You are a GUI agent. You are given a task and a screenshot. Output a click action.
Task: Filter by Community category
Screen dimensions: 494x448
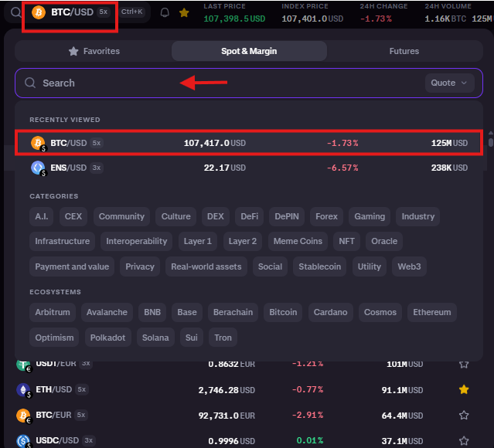click(x=121, y=216)
